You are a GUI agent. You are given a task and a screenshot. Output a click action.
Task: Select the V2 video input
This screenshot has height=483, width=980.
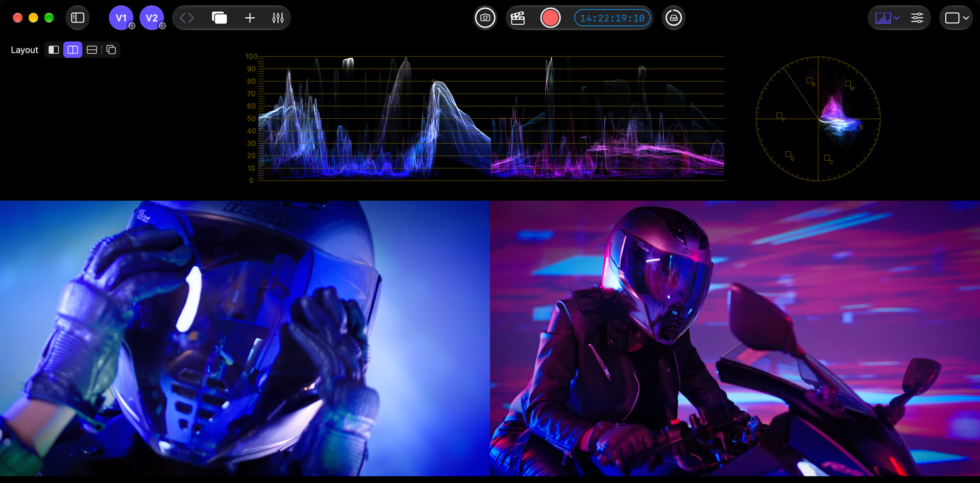[x=152, y=18]
